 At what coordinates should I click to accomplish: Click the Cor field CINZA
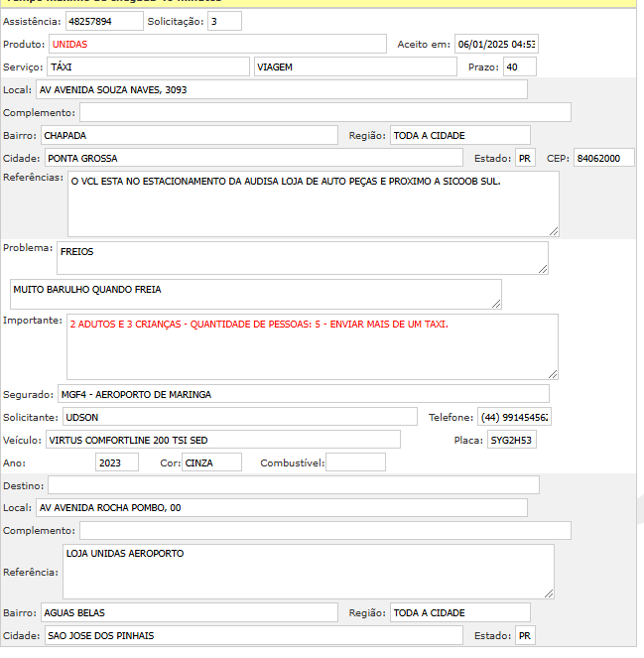212,462
